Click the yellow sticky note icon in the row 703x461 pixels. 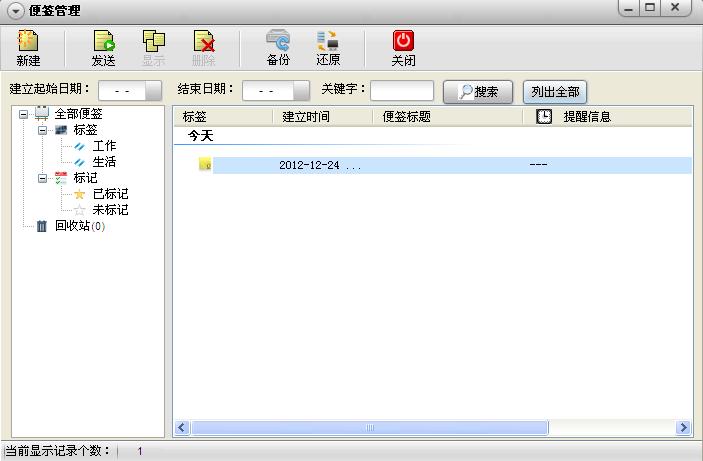click(x=205, y=164)
